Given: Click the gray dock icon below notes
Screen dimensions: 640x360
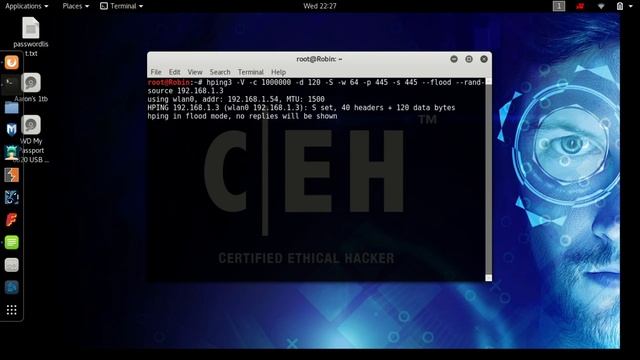Looking at the screenshot, I should (11, 265).
